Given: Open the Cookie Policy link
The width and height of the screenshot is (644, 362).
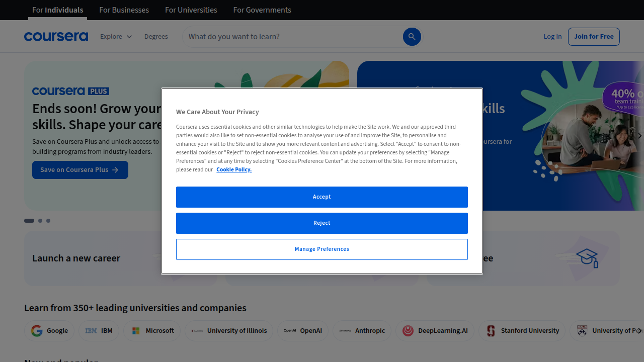Looking at the screenshot, I should pos(233,169).
